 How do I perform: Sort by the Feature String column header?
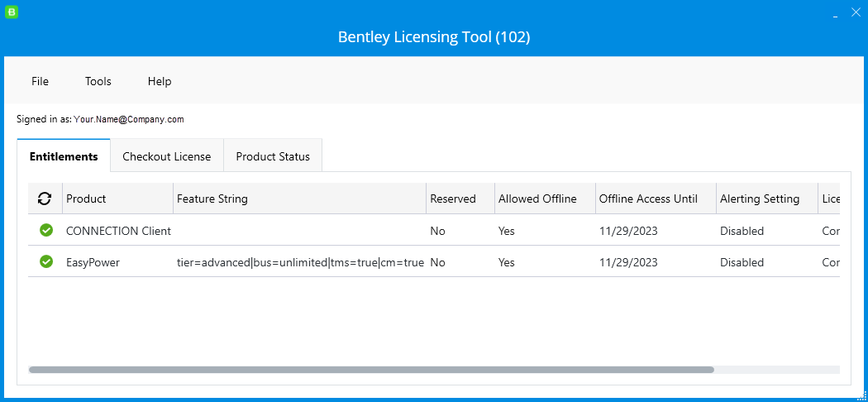point(299,199)
